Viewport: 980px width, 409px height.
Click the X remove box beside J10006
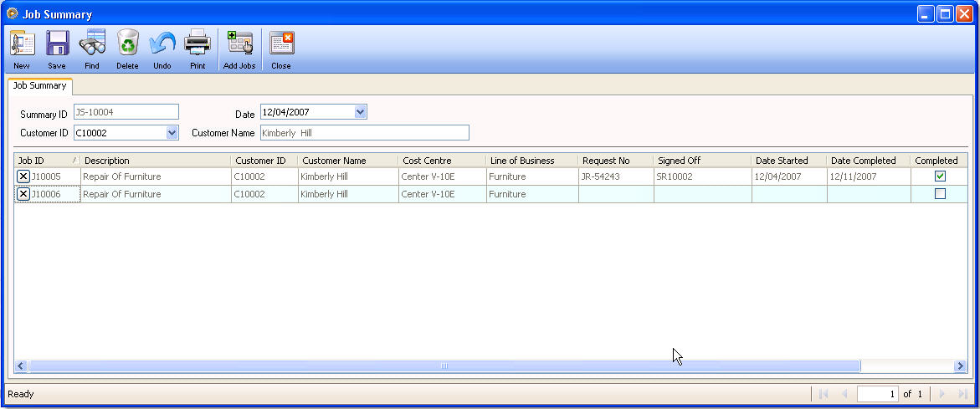point(23,194)
